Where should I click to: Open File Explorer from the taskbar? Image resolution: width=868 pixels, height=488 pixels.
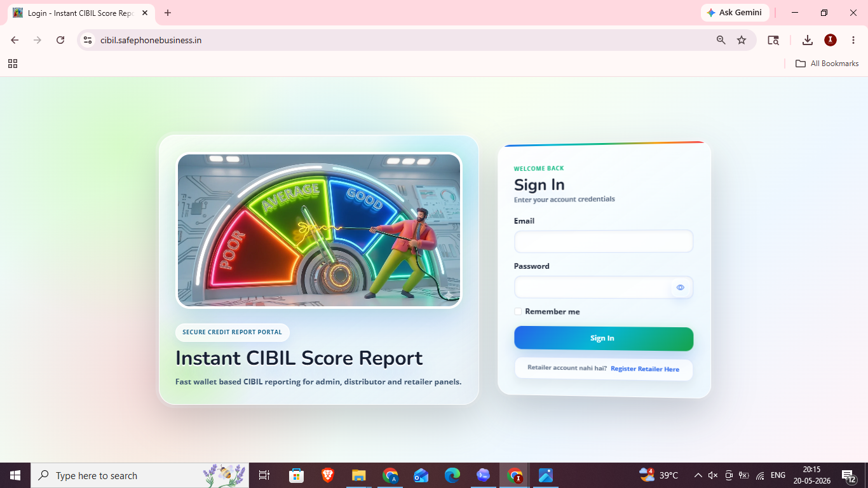click(358, 475)
